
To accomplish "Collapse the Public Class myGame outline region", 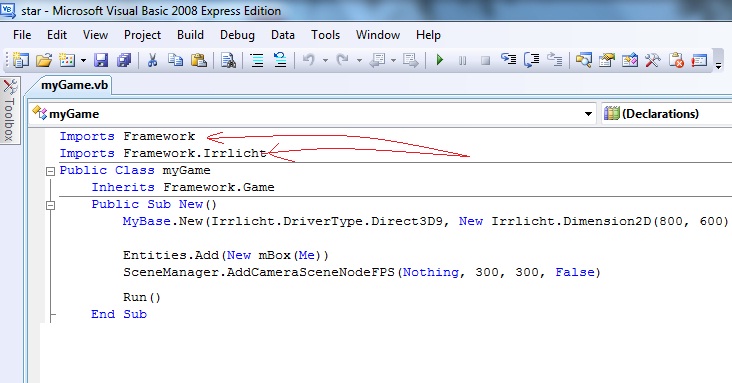I will [50, 171].
